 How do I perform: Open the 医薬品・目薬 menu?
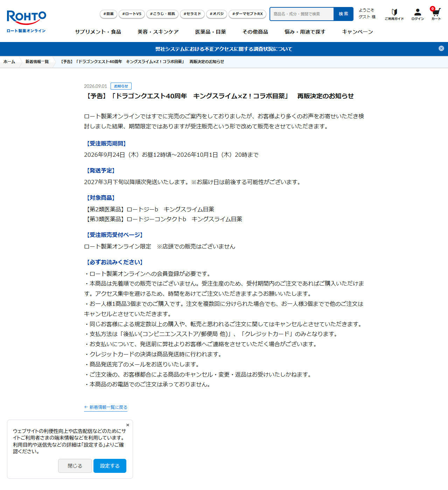coord(211,32)
